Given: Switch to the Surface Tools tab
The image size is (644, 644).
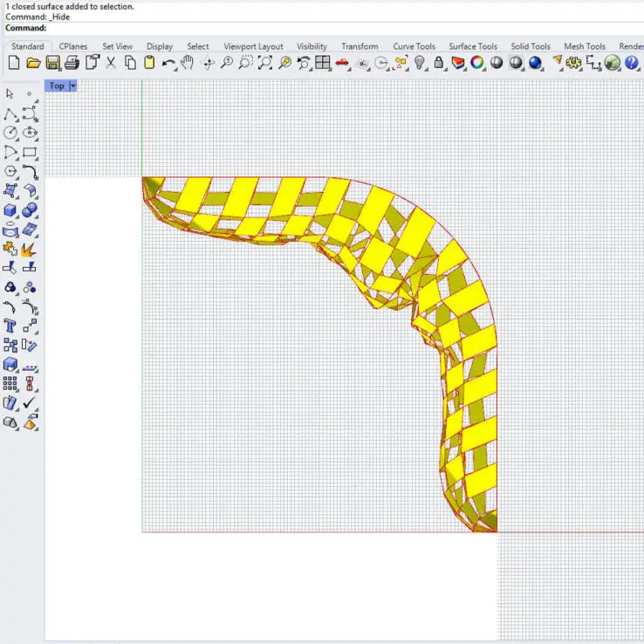Looking at the screenshot, I should [473, 46].
